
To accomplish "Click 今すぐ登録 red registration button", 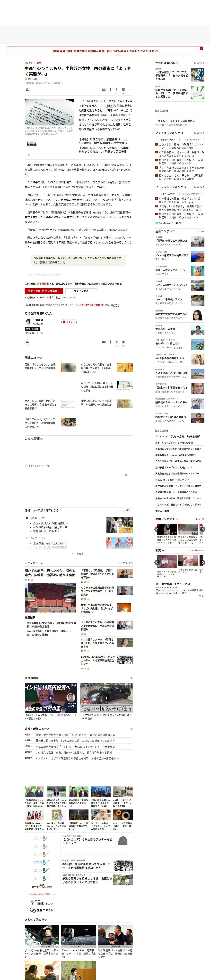I will [x=44, y=291].
